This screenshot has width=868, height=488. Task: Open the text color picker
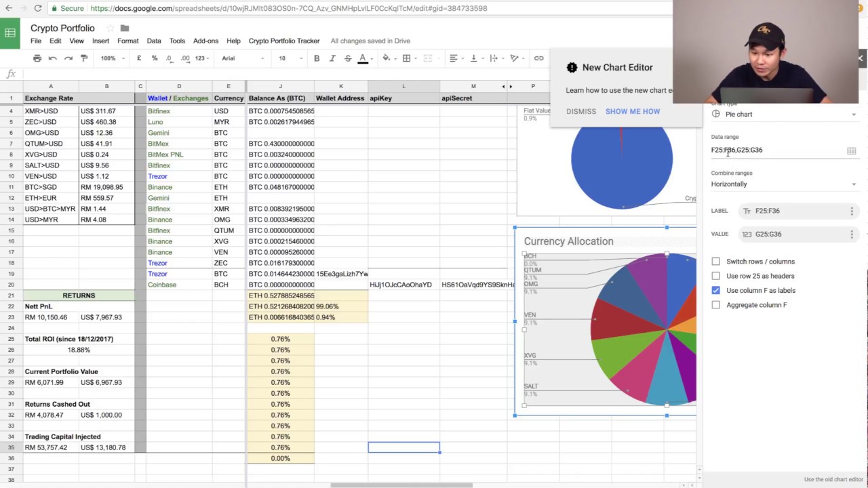pyautogui.click(x=363, y=58)
